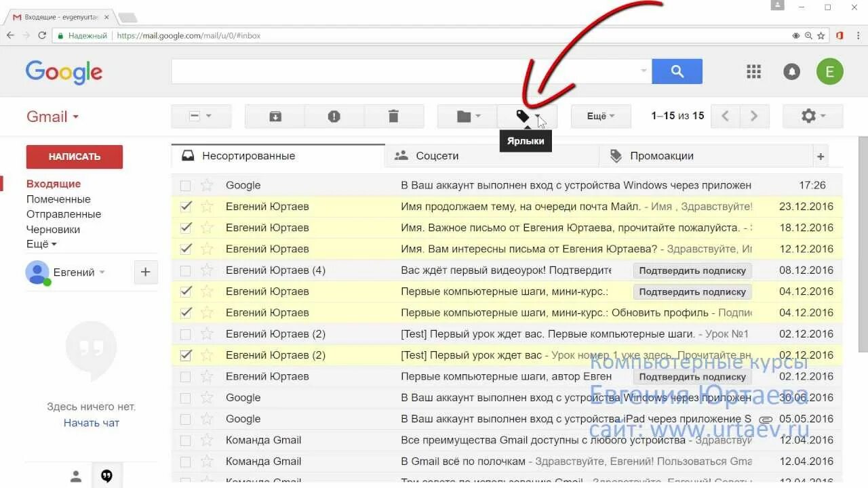Click the browser address bar URL
Image resolution: width=868 pixels, height=488 pixels.
coord(189,35)
